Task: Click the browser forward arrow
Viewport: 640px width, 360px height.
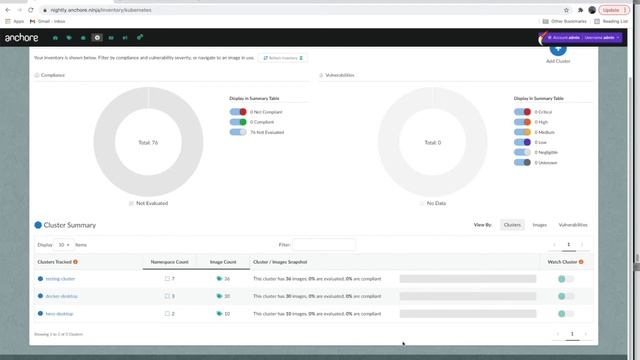Action: pos(19,10)
